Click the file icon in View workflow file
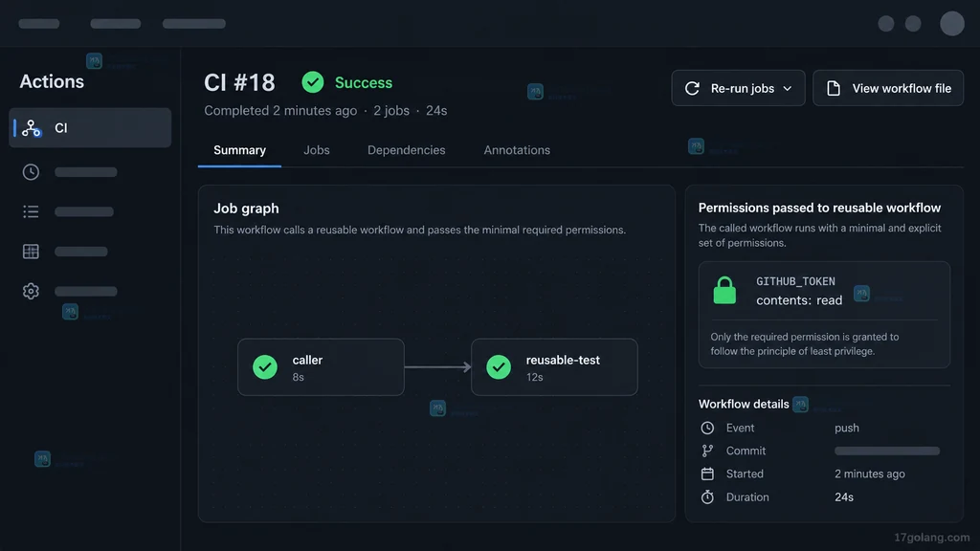This screenshot has width=980, height=551. 834,88
